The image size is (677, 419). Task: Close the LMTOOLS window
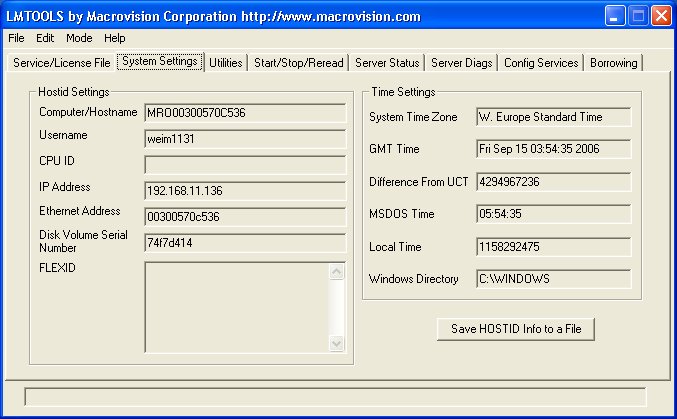point(661,16)
